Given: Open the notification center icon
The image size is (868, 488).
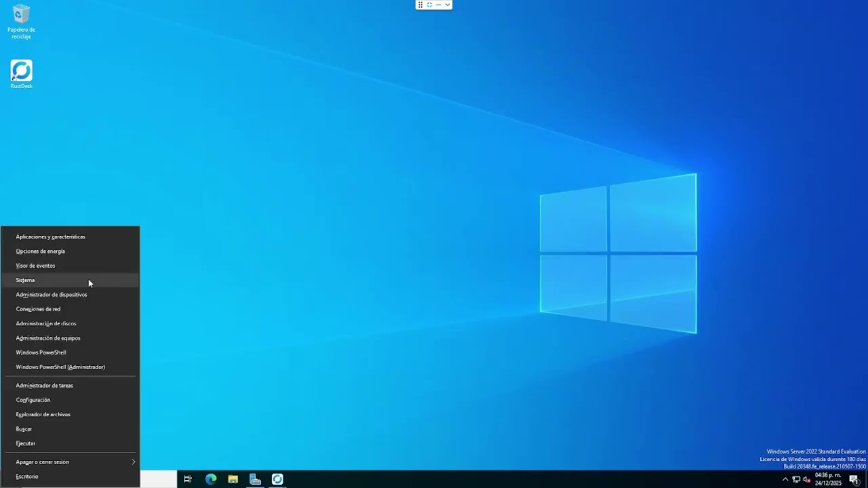Looking at the screenshot, I should (x=854, y=479).
